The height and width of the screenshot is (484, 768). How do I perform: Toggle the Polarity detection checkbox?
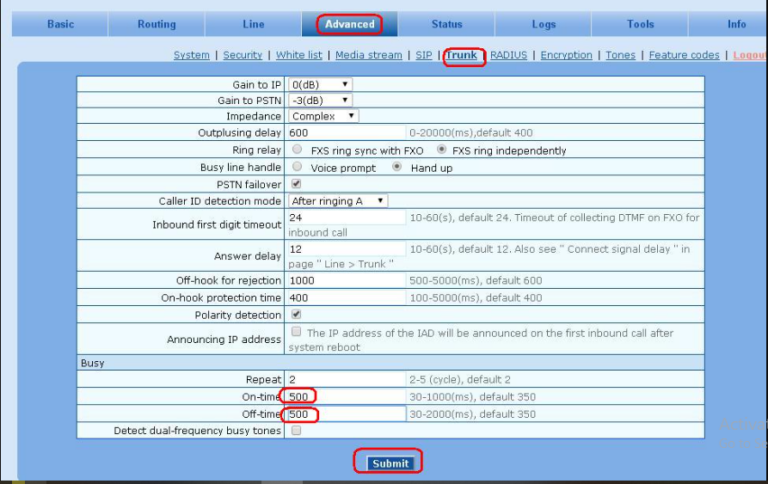point(296,314)
